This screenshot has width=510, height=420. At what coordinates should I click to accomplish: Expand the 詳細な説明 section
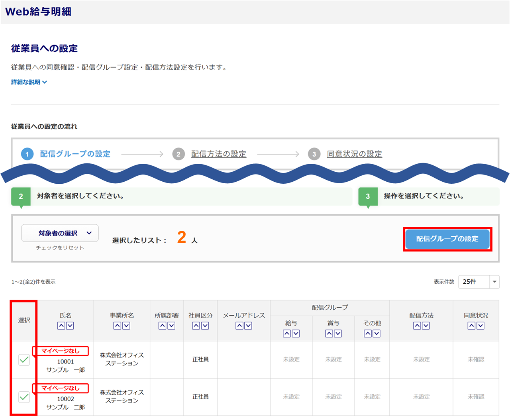(29, 82)
